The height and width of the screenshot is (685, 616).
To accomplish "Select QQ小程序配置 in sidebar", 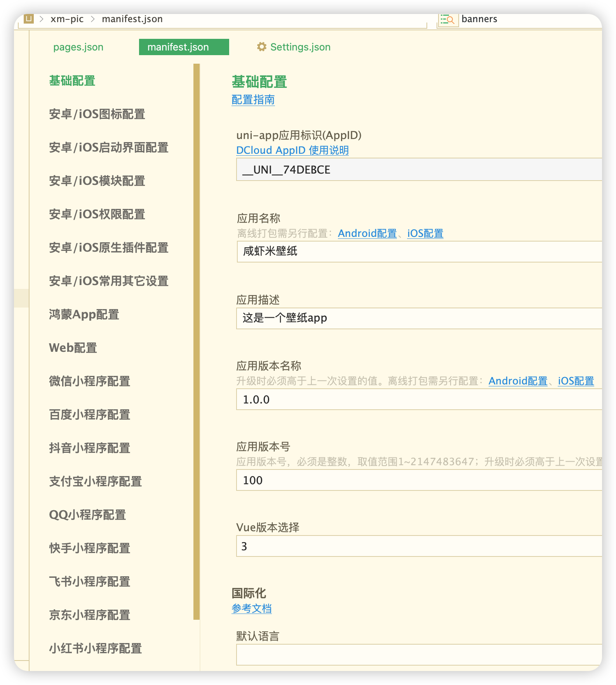I will pyautogui.click(x=88, y=515).
